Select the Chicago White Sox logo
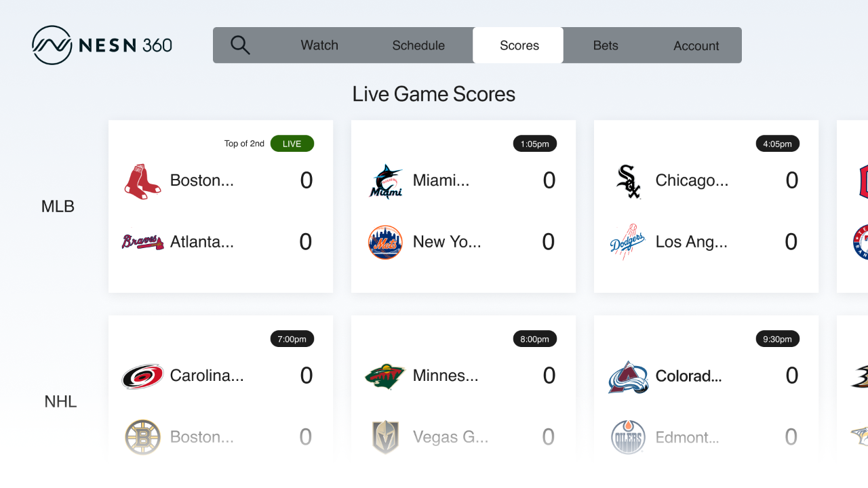 (628, 180)
